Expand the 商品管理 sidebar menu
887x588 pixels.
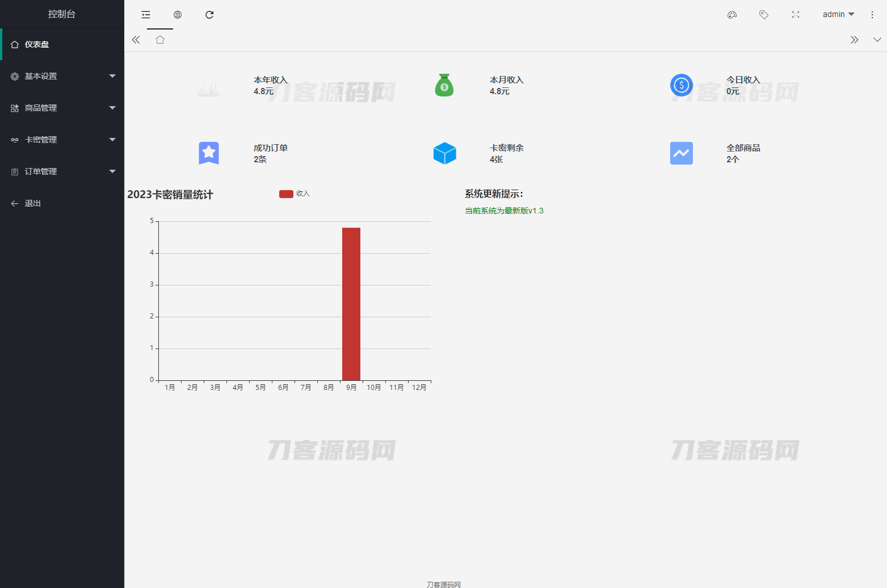coord(62,108)
